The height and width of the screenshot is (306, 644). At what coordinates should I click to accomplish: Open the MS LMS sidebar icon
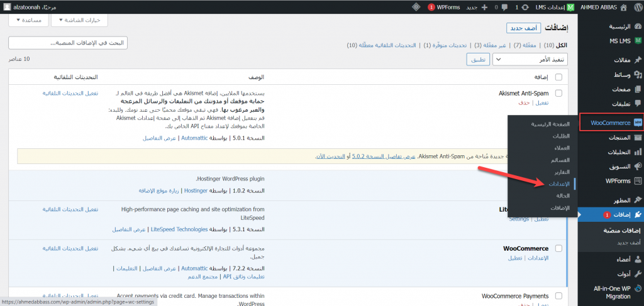[x=638, y=41]
